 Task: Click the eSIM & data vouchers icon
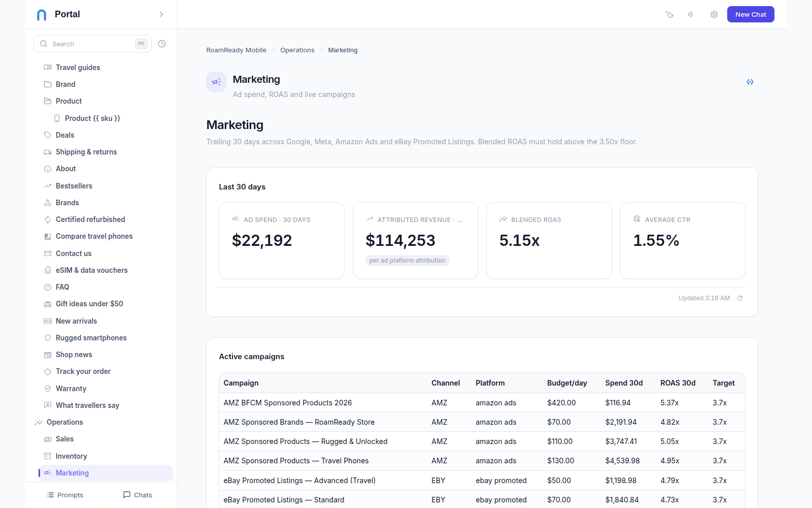click(x=48, y=270)
